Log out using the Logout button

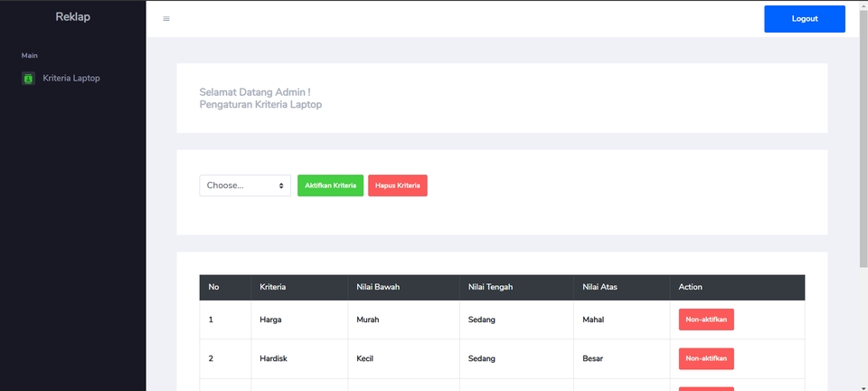[x=805, y=19]
